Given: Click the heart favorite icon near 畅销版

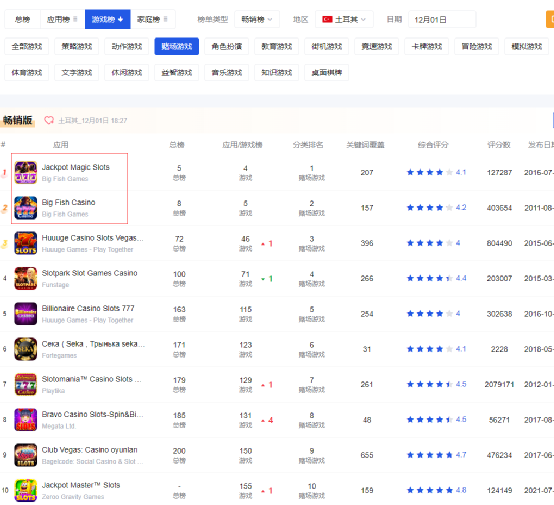Looking at the screenshot, I should pos(49,121).
